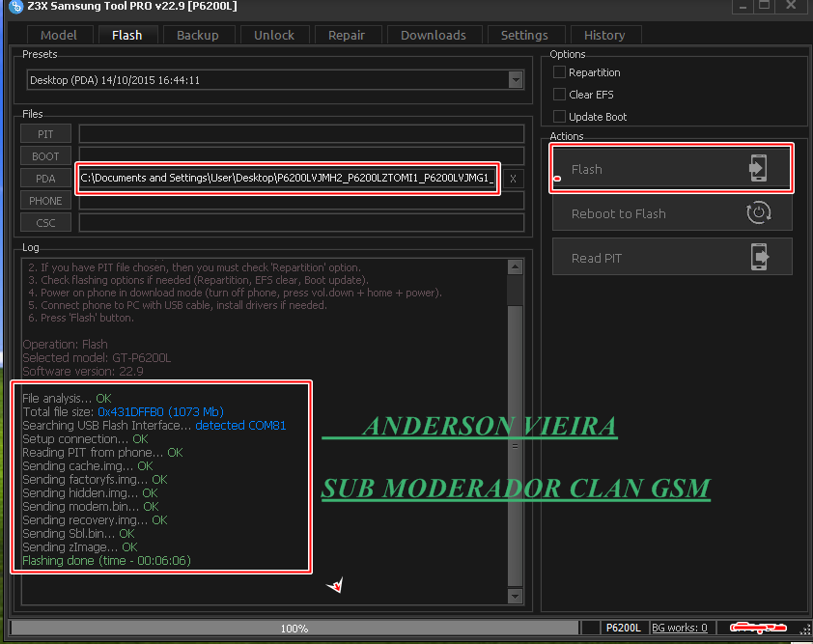Click 'File analysis... OK' log line
Image resolution: width=813 pixels, height=644 pixels.
point(67,398)
